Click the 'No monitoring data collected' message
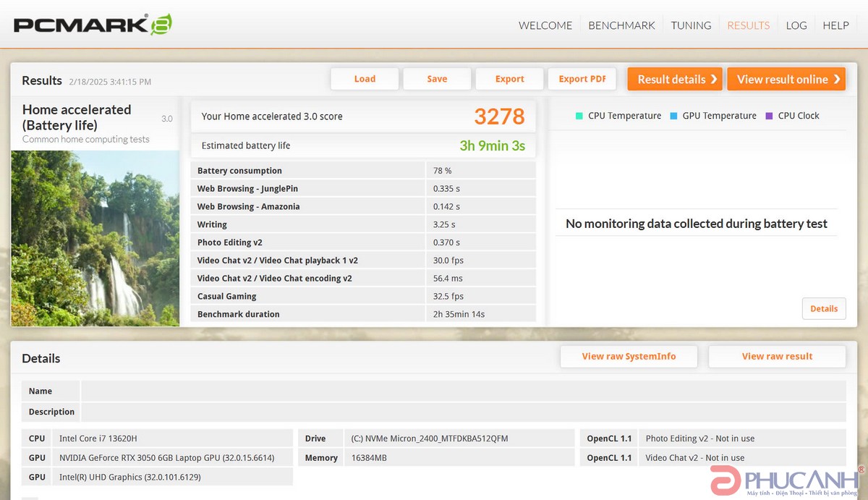 697,224
